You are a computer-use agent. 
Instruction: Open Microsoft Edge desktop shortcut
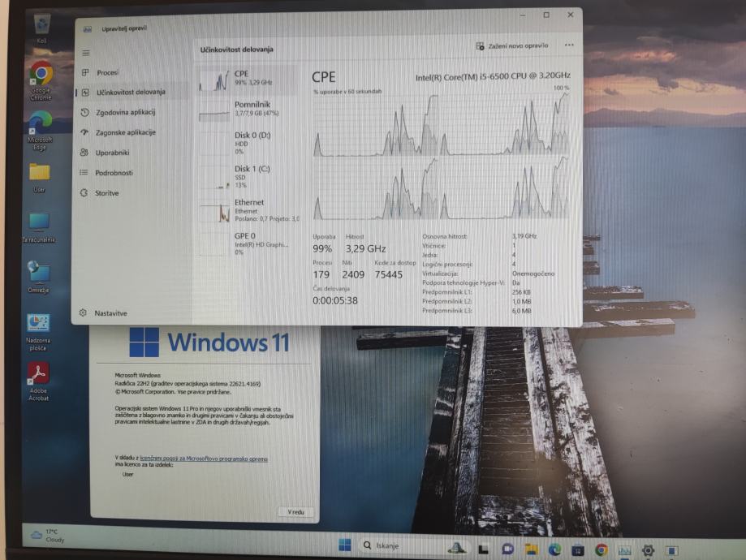coord(40,131)
